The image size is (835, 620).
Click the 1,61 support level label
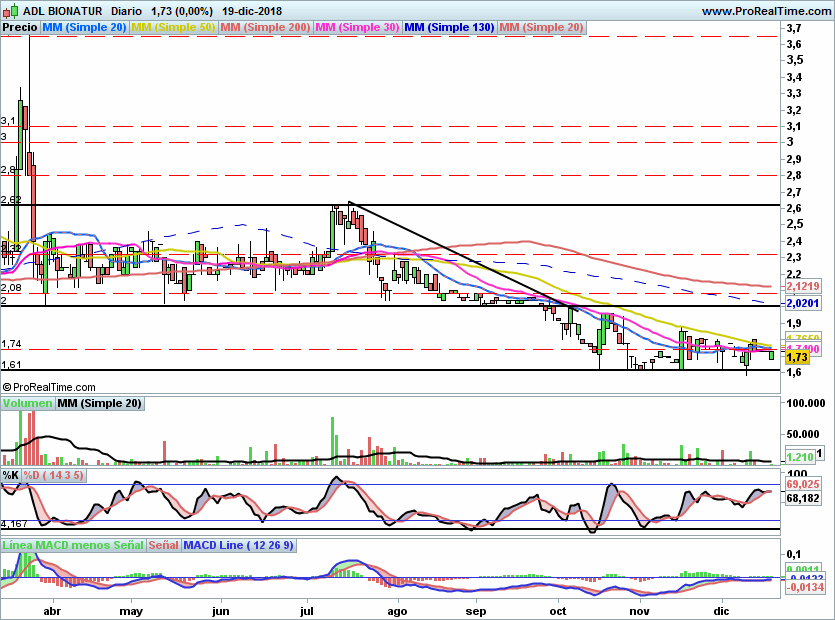[11, 364]
